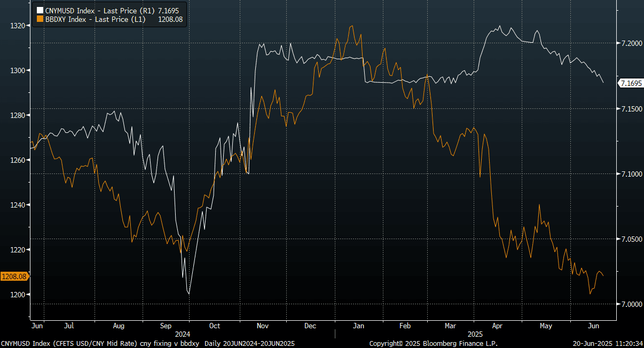Click the orange BBDXY legend swatch

40,19
